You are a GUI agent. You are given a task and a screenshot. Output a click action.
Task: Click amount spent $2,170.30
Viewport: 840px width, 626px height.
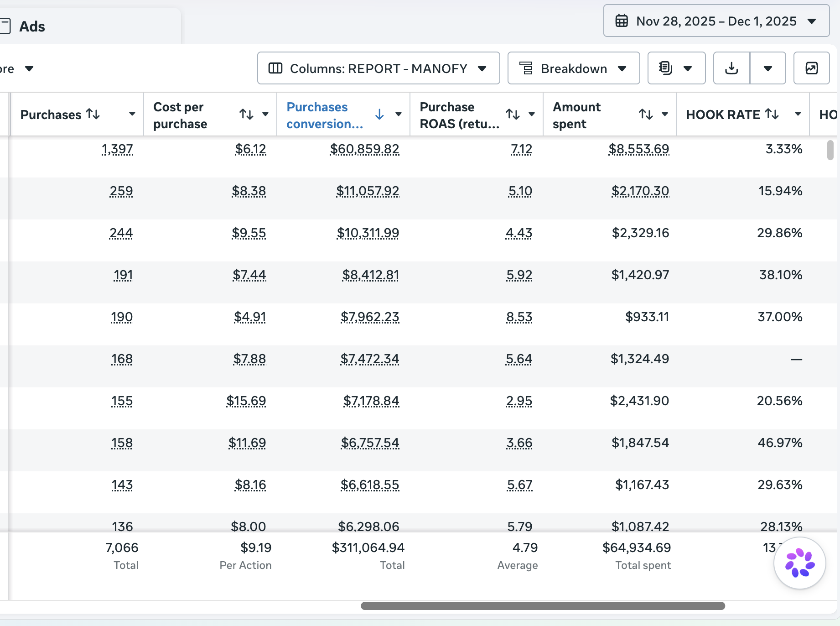pyautogui.click(x=640, y=191)
